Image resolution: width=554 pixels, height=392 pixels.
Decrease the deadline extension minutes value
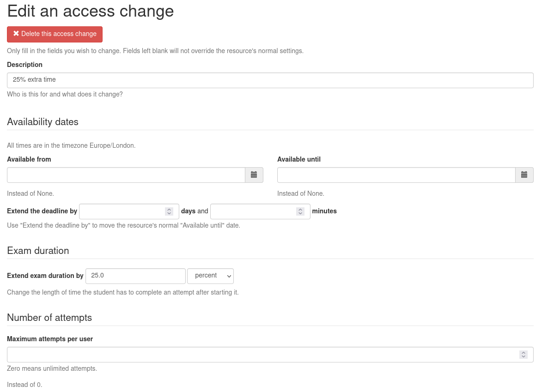point(300,214)
